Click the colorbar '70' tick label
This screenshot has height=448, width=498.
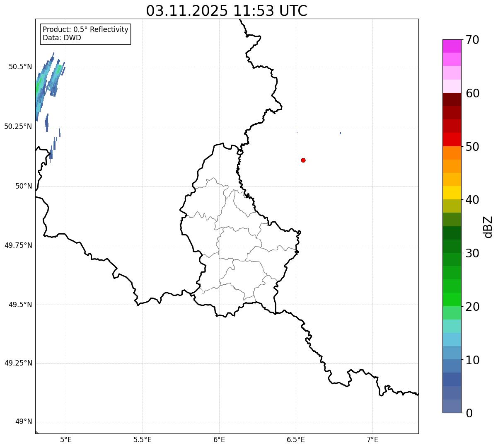pos(472,40)
